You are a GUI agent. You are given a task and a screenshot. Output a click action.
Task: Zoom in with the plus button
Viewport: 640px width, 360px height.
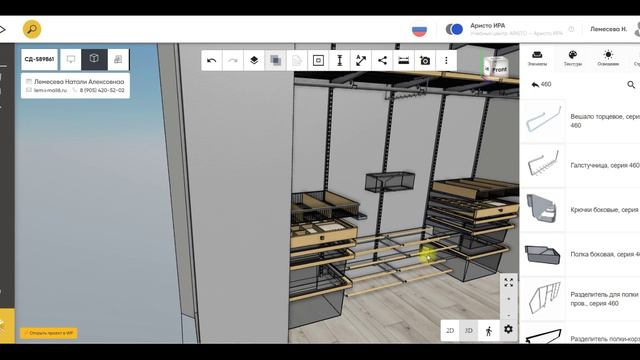click(509, 299)
